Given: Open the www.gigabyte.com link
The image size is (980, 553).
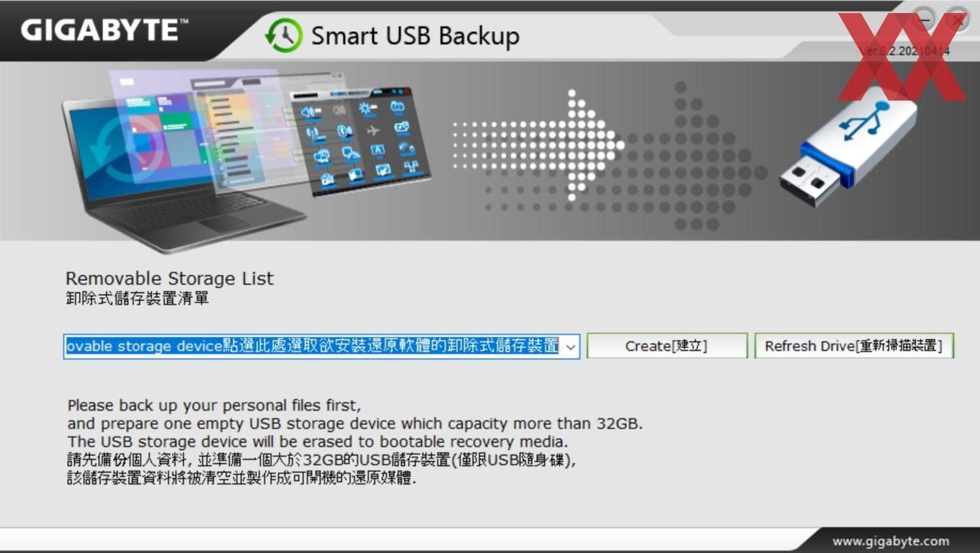Looking at the screenshot, I should [x=891, y=541].
